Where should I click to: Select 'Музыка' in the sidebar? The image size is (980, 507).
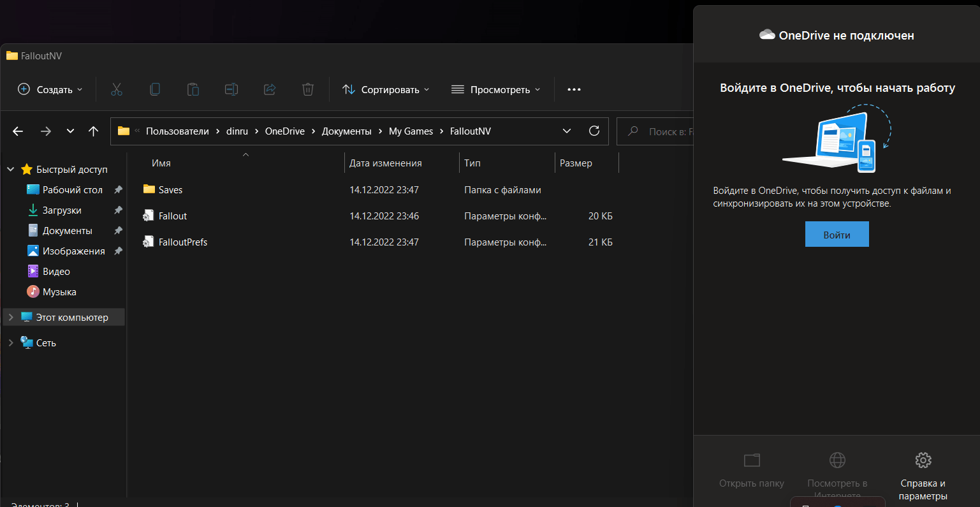[x=59, y=292]
